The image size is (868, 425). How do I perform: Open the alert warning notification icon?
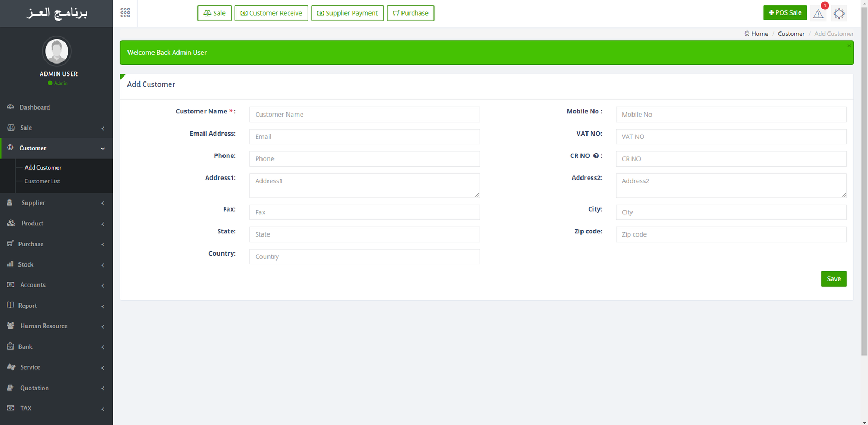[x=818, y=14]
